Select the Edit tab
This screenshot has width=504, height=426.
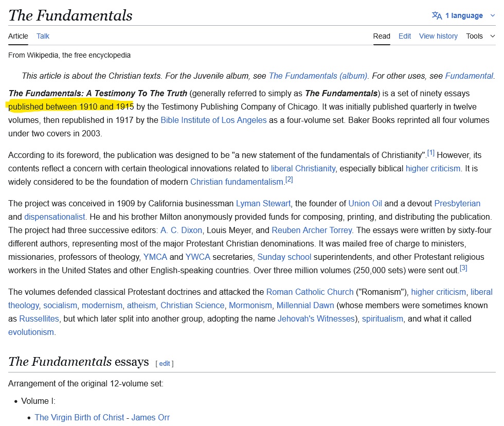coord(405,36)
